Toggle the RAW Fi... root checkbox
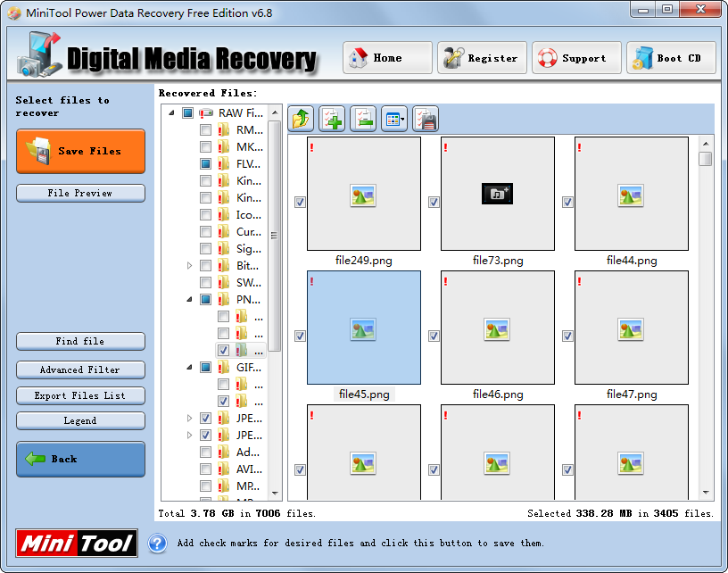The height and width of the screenshot is (573, 728). point(187,112)
